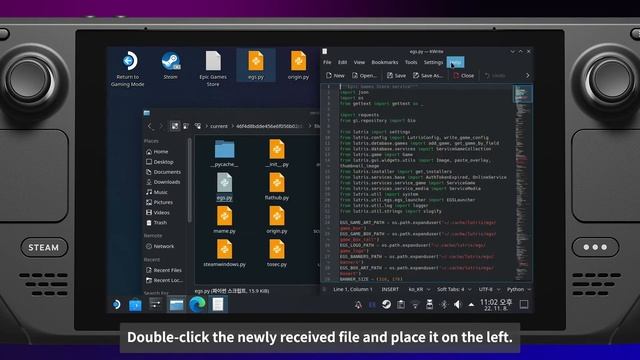Select mame.py file in Dolphin
Viewport: 640px width, 360px height.
[224, 220]
